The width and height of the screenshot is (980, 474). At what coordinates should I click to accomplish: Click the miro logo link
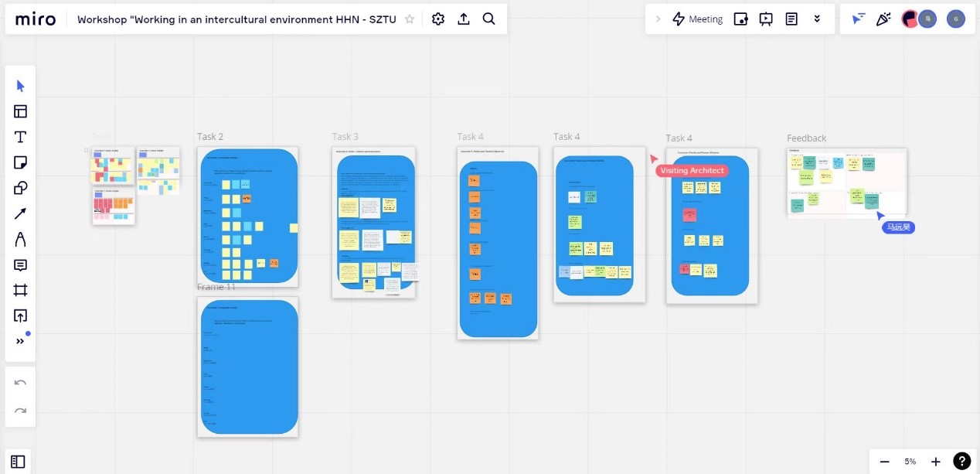36,19
